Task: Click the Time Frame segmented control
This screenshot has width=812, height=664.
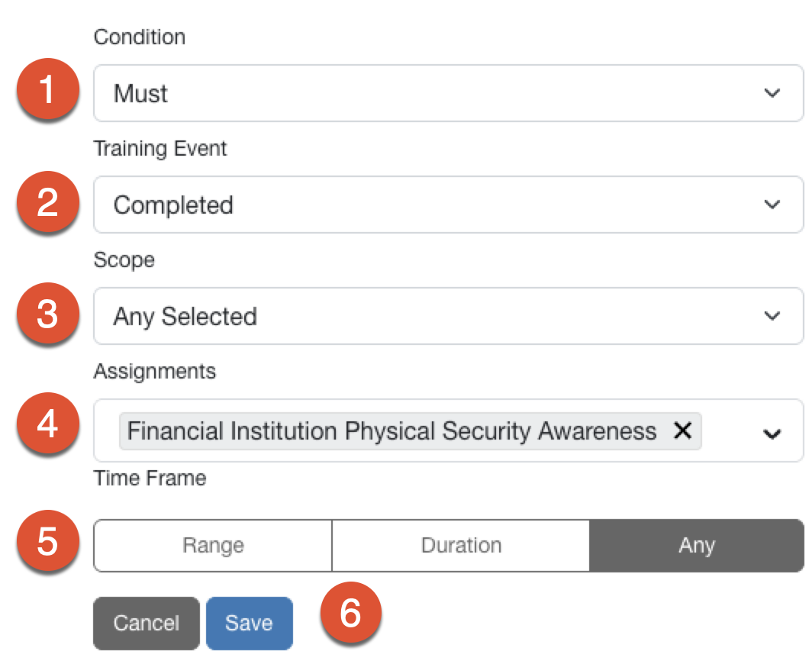Action: [x=448, y=545]
